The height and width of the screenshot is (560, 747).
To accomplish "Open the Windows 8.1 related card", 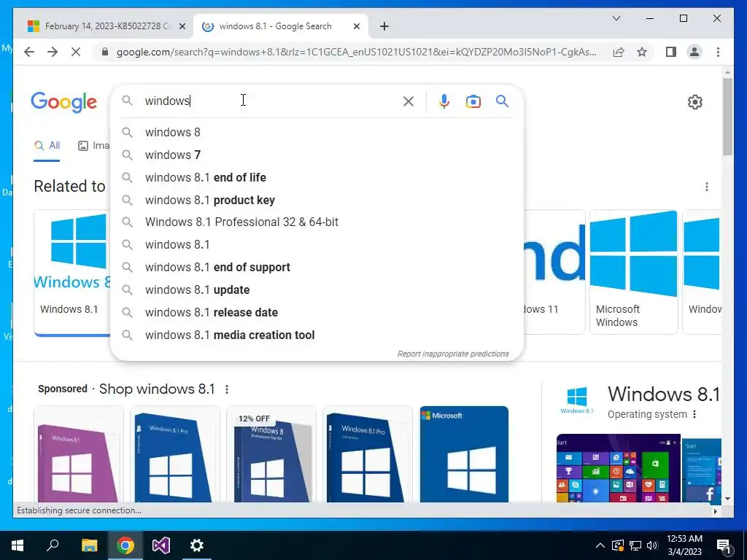I will tap(72, 273).
